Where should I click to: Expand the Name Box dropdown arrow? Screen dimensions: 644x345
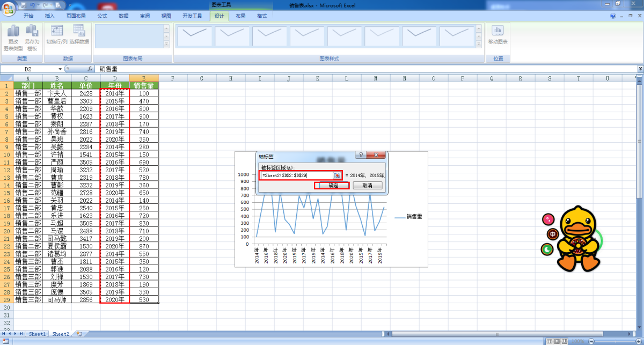pos(60,69)
